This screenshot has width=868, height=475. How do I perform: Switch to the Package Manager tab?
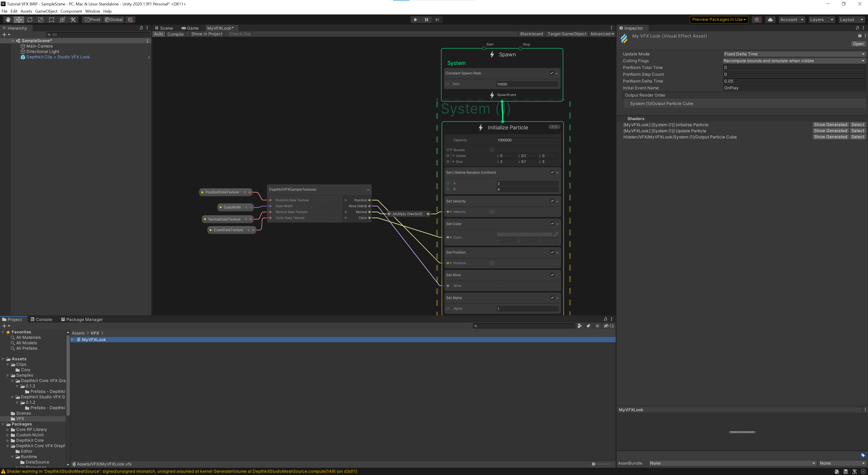point(82,320)
